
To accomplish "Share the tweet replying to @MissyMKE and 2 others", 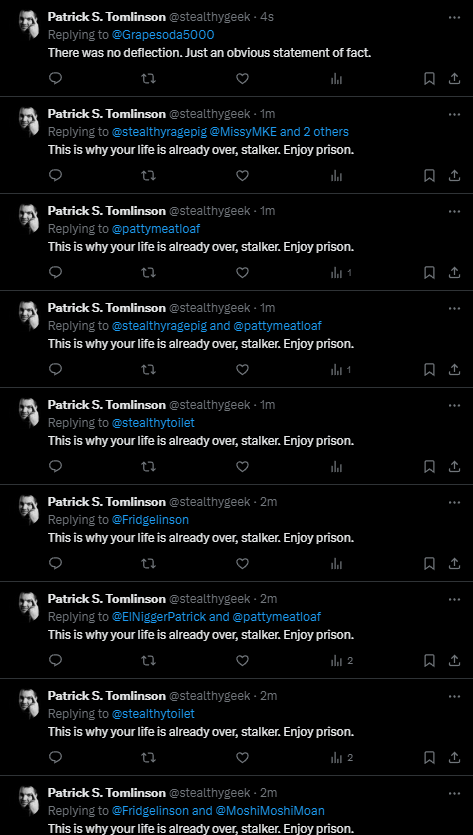I will coord(454,176).
